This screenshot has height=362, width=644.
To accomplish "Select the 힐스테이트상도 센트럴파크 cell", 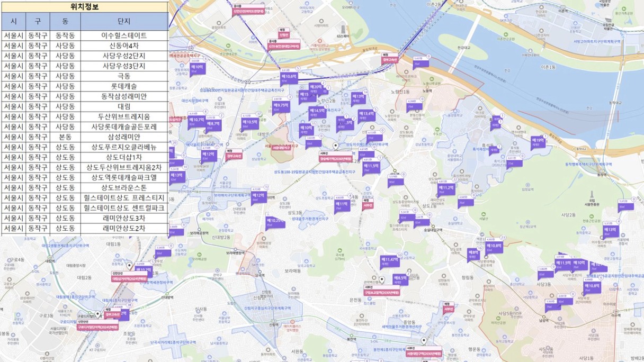I will 124,208.
